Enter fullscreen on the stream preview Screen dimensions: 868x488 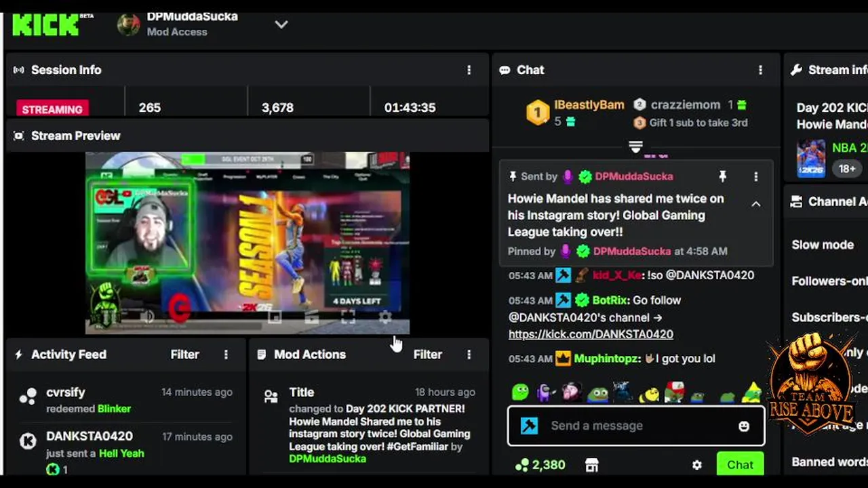click(348, 317)
